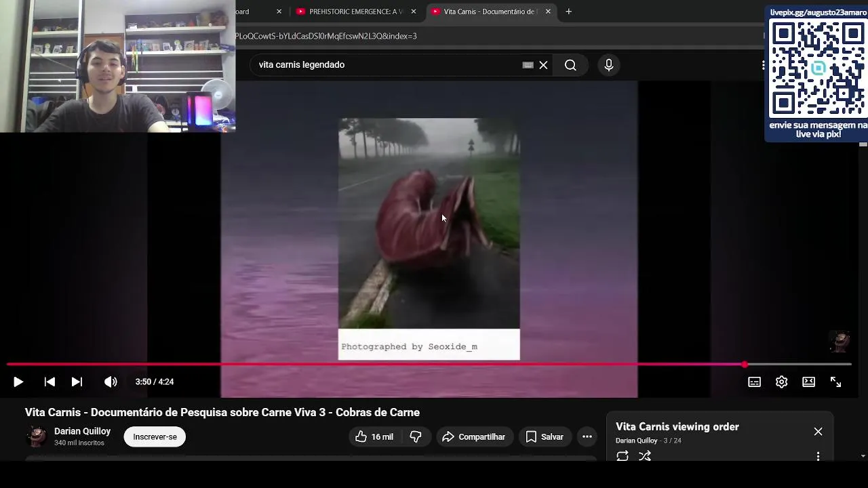Click the progress bar scrubber handle
Screen dimensions: 868x488
[745, 365]
